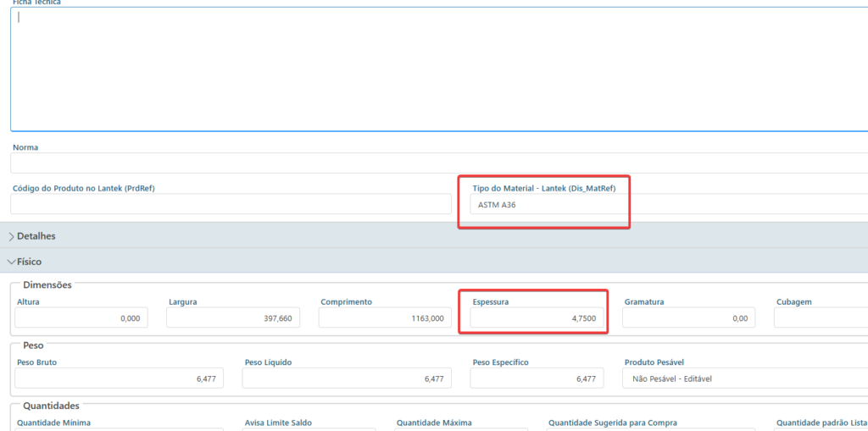Viewport: 868px width, 431px height.
Task: Select the Tipo do Material field with ASTM A36
Action: point(542,205)
